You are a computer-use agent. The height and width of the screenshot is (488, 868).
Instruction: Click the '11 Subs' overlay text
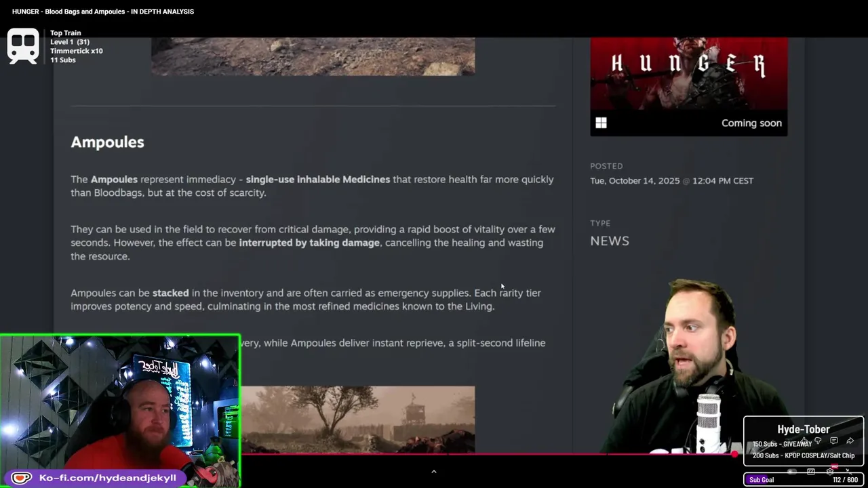coord(63,60)
